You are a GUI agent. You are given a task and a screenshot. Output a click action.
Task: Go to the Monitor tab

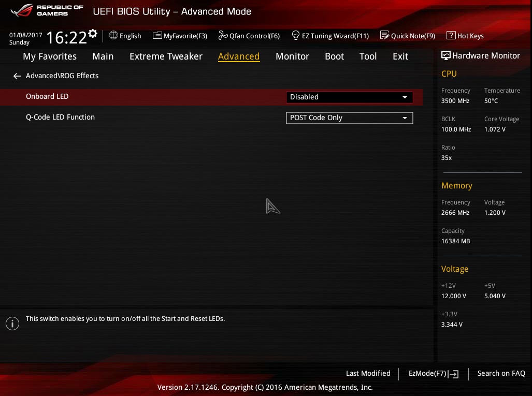pyautogui.click(x=293, y=56)
